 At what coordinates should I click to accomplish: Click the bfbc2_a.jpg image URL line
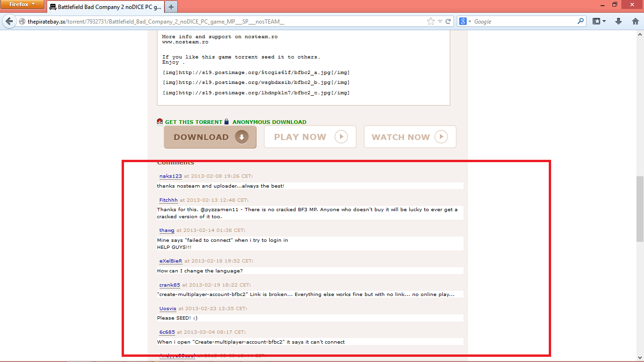coord(256,73)
